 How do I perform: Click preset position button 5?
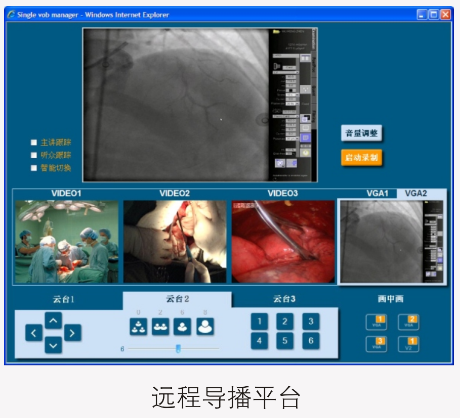click(x=285, y=341)
